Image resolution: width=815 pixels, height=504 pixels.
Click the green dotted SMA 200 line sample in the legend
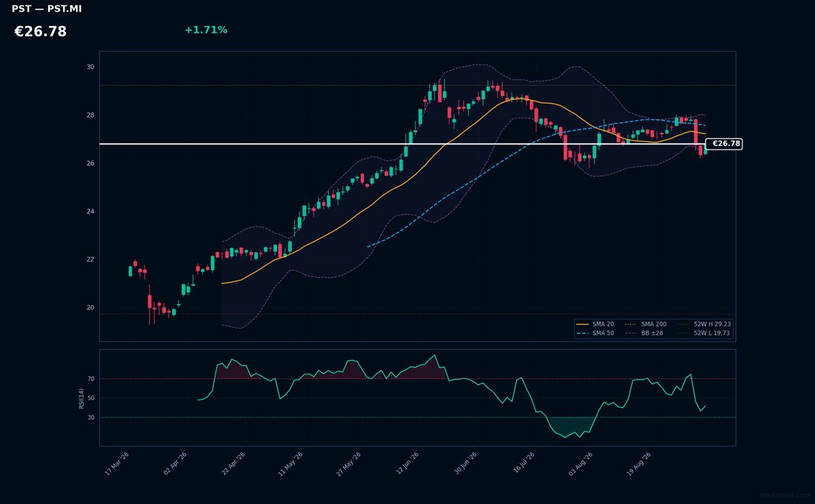[x=631, y=325]
